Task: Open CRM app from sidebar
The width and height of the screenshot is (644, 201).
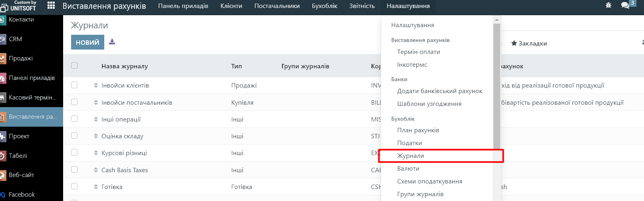Action: pyautogui.click(x=15, y=39)
